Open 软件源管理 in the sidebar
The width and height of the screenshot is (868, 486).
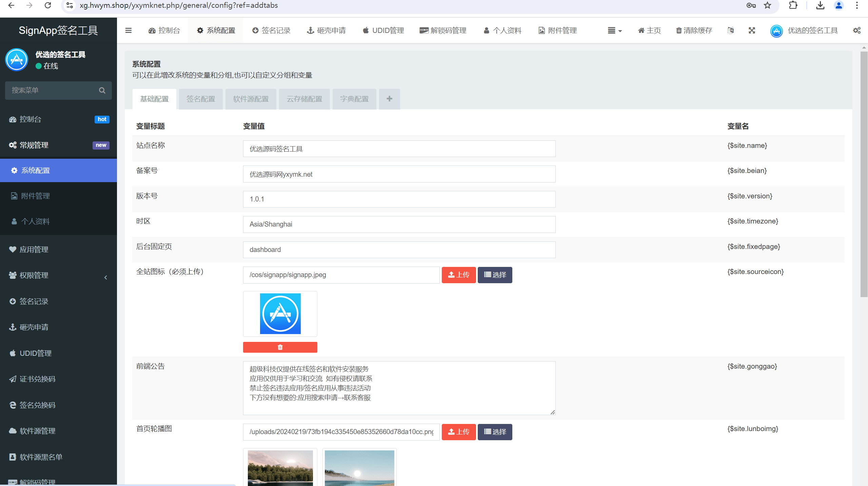tap(58, 431)
